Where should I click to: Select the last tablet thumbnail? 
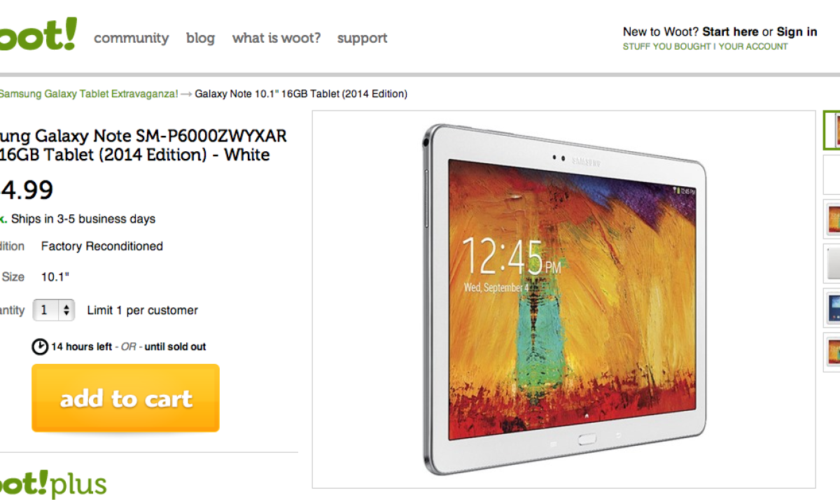tap(831, 351)
